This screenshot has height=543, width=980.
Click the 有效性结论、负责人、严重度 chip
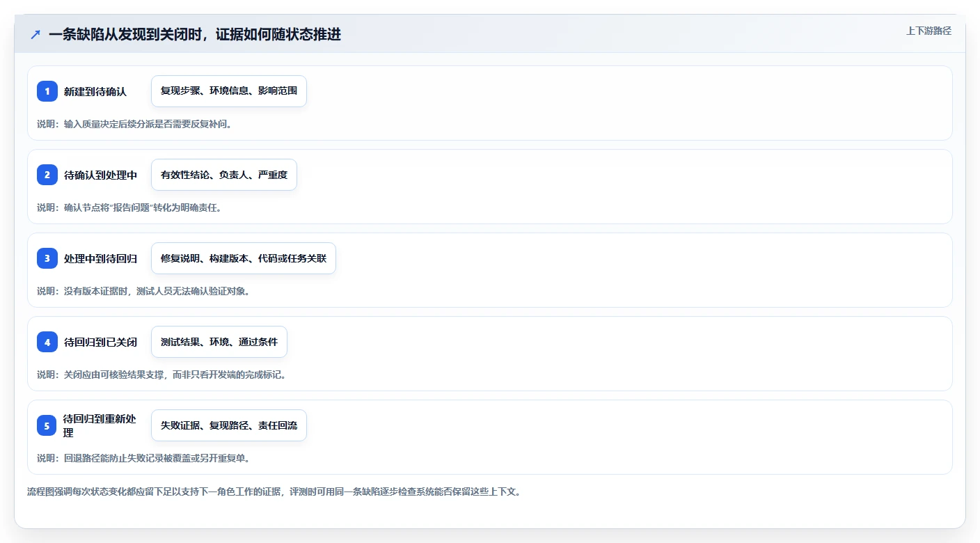click(224, 175)
